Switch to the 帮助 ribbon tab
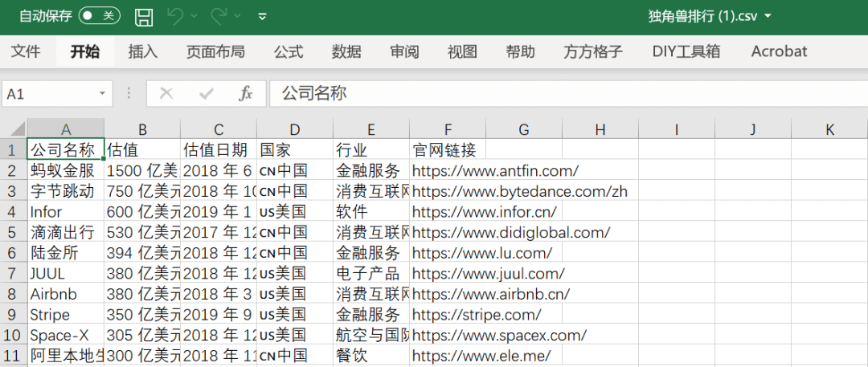Image resolution: width=868 pixels, height=367 pixels. coord(520,51)
